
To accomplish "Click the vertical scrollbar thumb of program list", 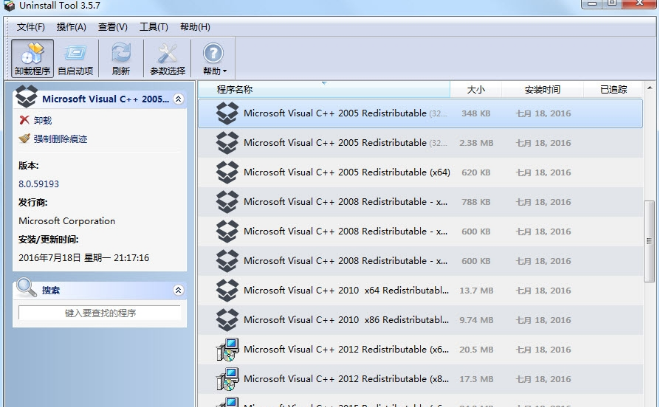I will tap(649, 241).
